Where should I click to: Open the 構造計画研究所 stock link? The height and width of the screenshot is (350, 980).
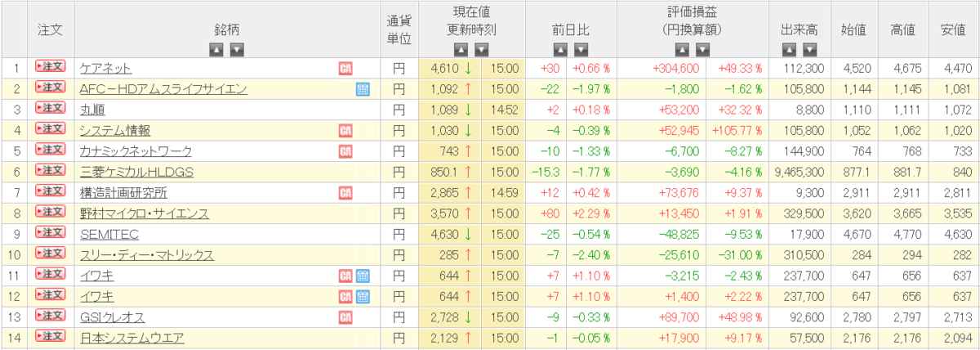[x=123, y=193]
